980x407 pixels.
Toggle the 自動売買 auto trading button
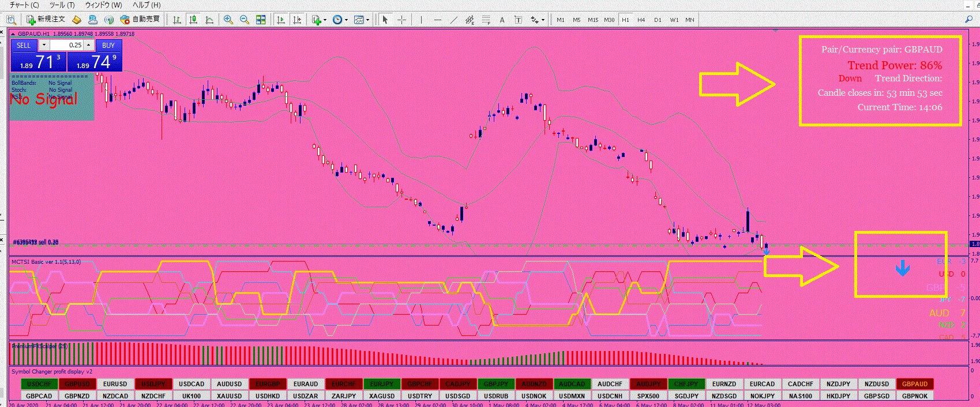(x=140, y=20)
